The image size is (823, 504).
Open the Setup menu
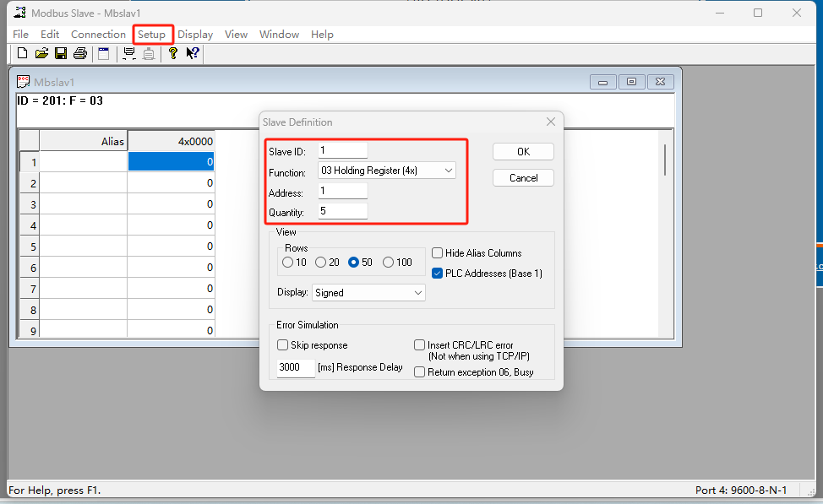[152, 35]
